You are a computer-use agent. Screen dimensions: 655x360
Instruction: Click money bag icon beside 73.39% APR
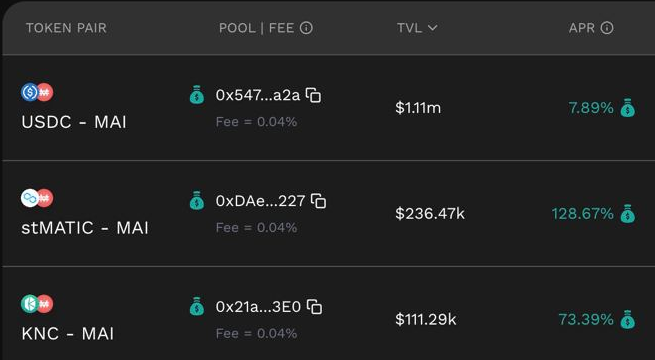(x=627, y=319)
